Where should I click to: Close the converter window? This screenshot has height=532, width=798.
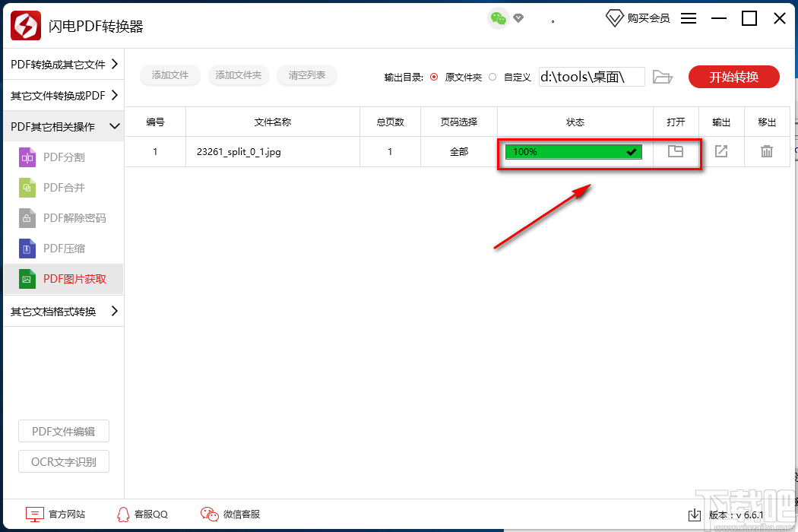[x=780, y=18]
